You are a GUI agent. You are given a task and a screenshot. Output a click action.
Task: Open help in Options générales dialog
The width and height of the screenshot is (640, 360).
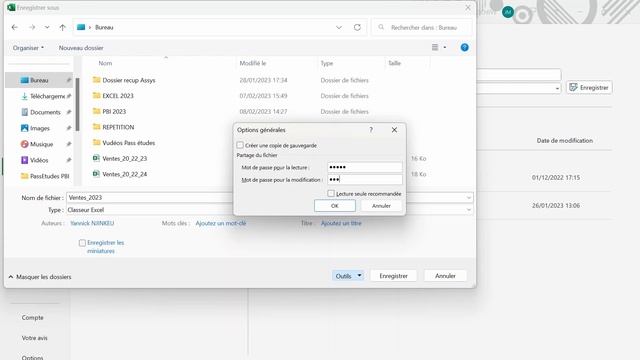(x=371, y=130)
